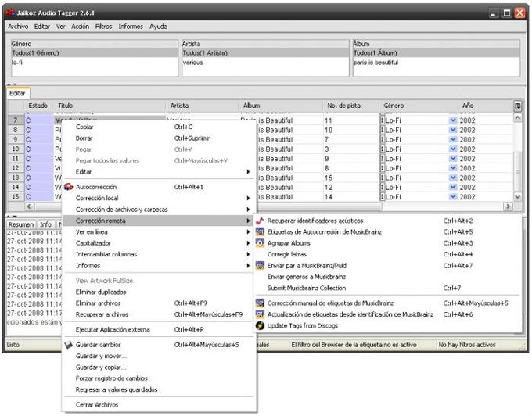Select paris is beautiful in Álbum browser
532x416 pixels.
(437, 63)
